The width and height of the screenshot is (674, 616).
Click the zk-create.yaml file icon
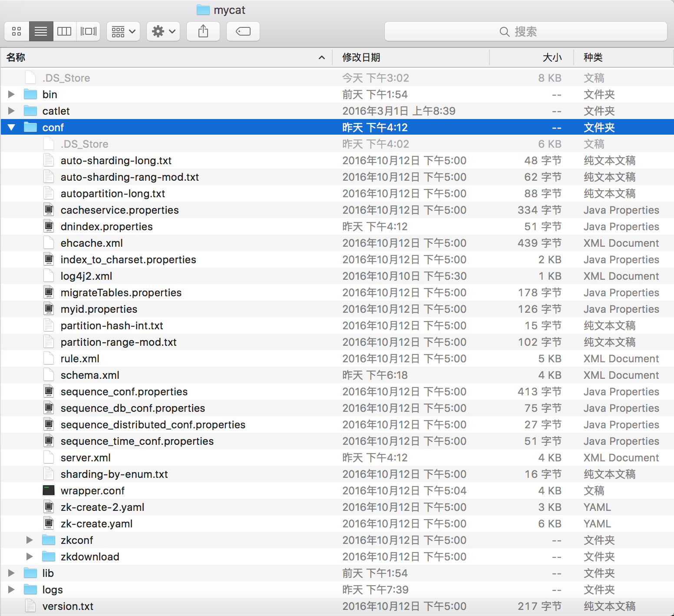[x=49, y=523]
